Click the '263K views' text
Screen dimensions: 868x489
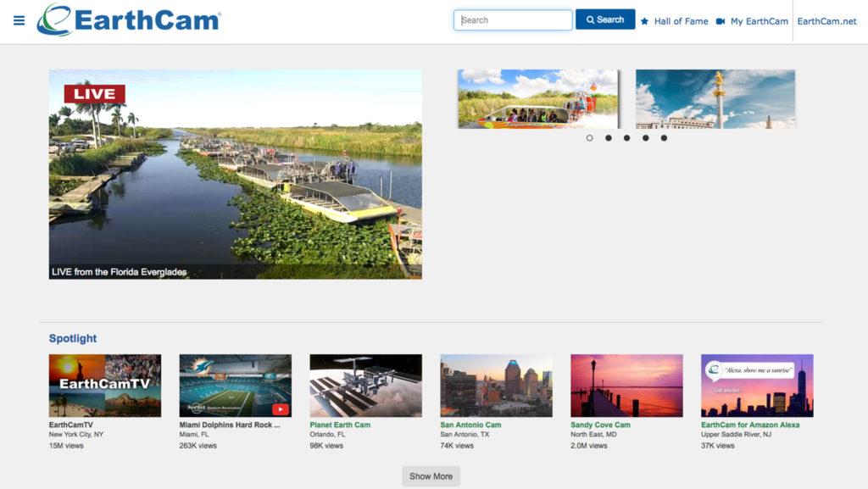198,445
